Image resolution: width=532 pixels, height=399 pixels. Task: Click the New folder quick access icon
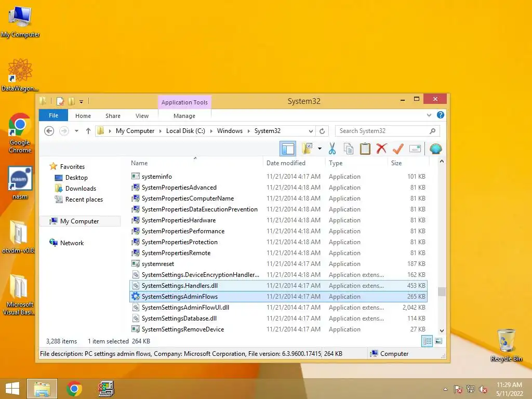[71, 101]
